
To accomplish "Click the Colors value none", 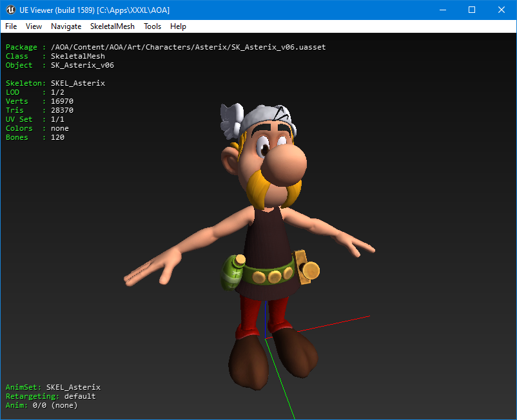I will point(60,128).
